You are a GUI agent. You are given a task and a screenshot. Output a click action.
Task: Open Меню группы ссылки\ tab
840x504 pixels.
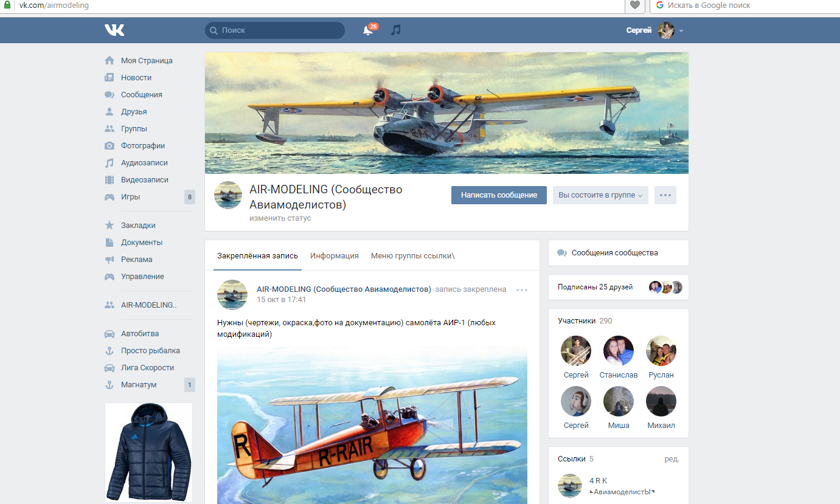click(x=413, y=255)
